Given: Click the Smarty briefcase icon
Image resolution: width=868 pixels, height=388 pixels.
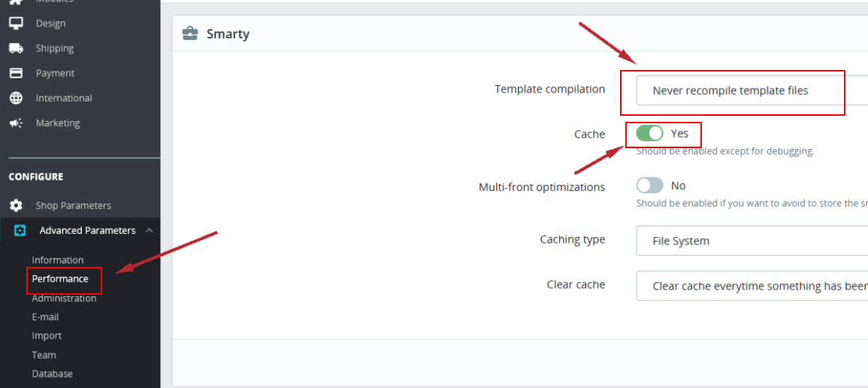Looking at the screenshot, I should click(x=190, y=34).
